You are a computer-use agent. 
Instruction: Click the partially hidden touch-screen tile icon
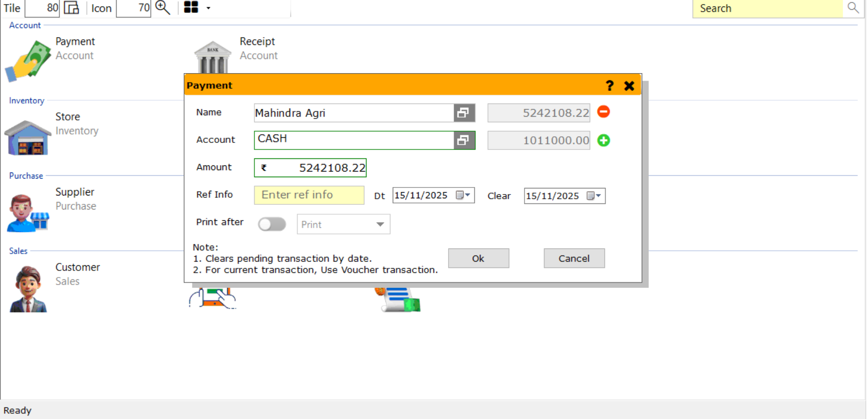(x=213, y=298)
